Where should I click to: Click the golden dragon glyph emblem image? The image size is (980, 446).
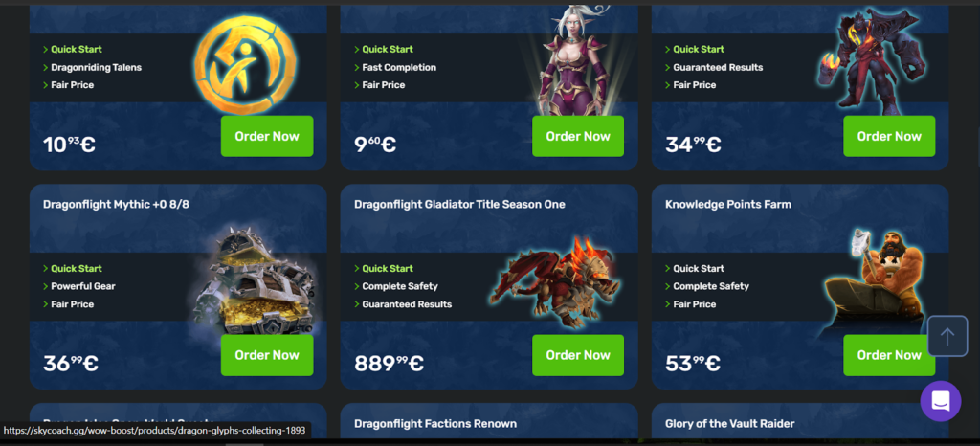pyautogui.click(x=246, y=66)
